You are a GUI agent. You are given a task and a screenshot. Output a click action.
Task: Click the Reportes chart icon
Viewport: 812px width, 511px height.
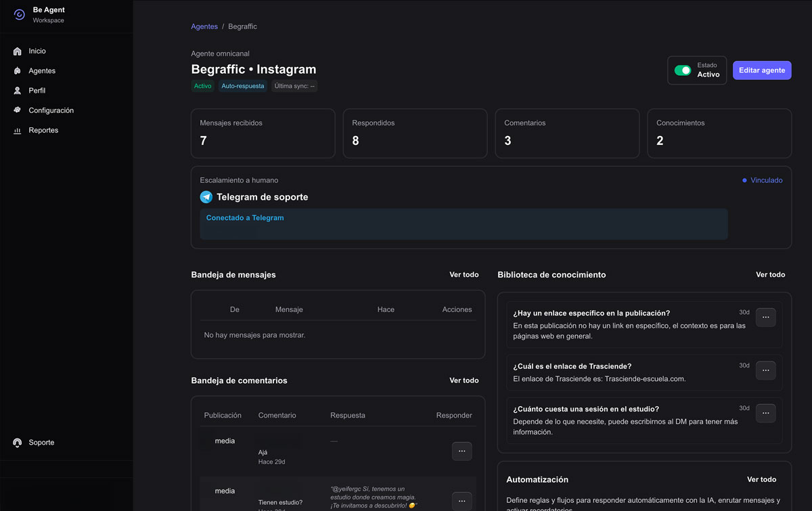point(18,131)
